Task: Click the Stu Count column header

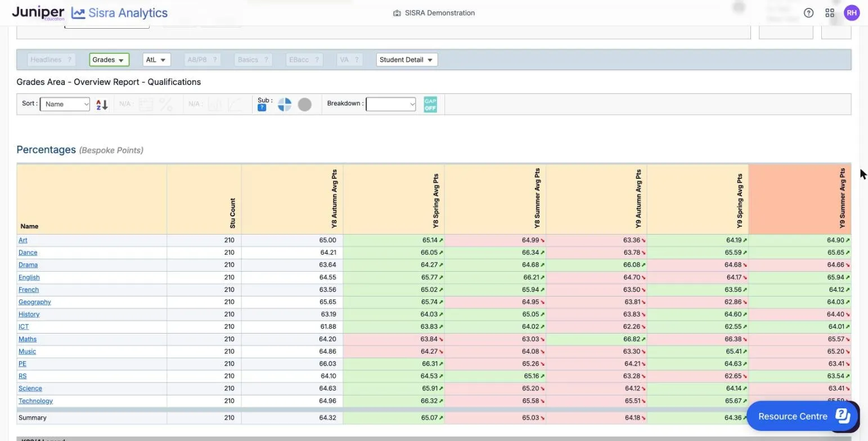Action: click(x=204, y=199)
